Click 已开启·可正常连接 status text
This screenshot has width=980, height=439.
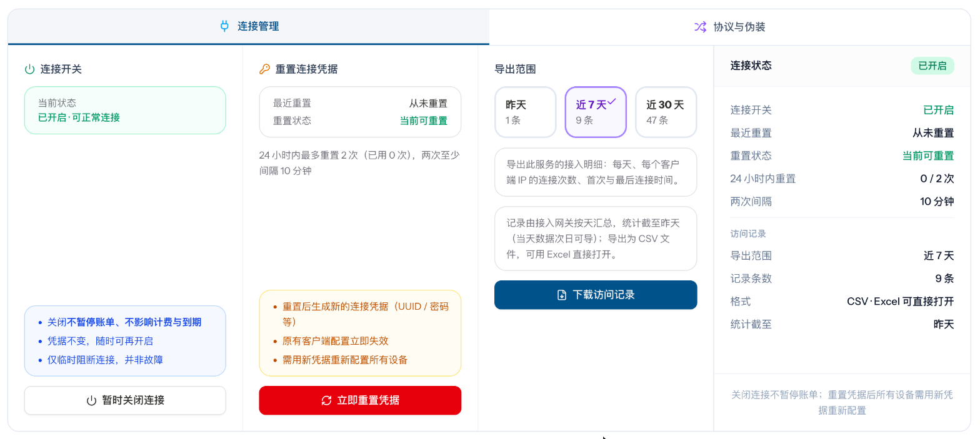click(79, 117)
